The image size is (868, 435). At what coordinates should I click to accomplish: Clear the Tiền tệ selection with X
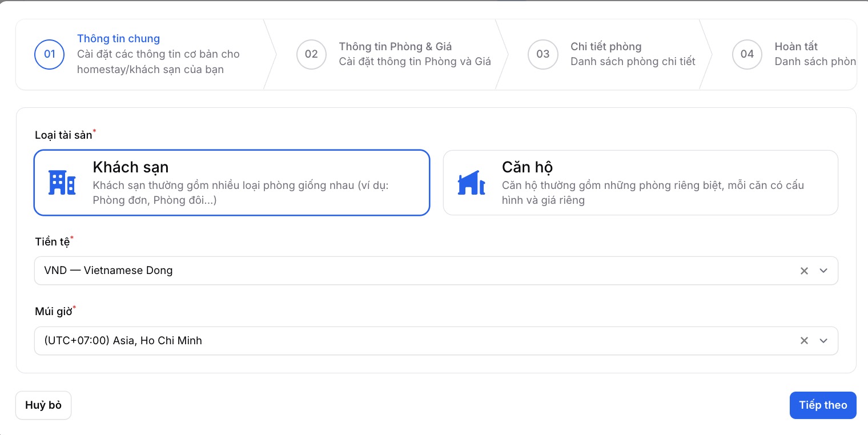click(x=804, y=271)
